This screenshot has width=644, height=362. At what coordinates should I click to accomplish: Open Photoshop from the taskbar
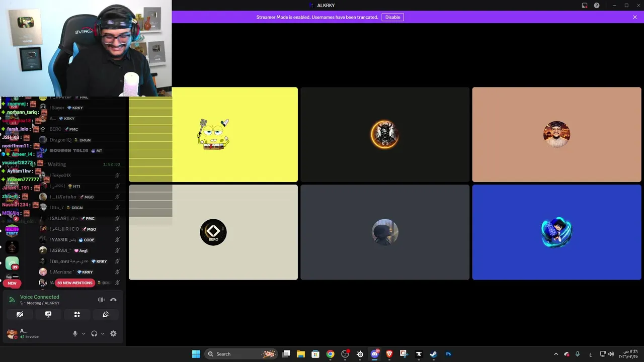(x=448, y=354)
